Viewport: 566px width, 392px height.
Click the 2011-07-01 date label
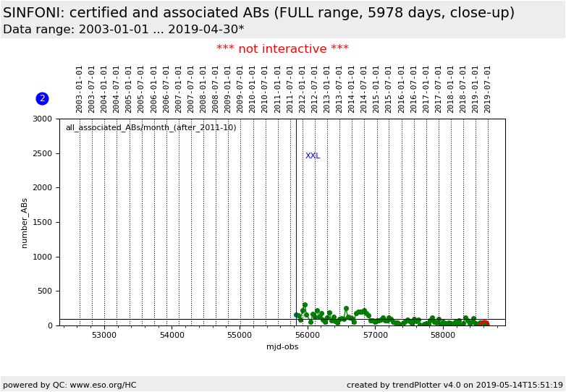pyautogui.click(x=290, y=89)
